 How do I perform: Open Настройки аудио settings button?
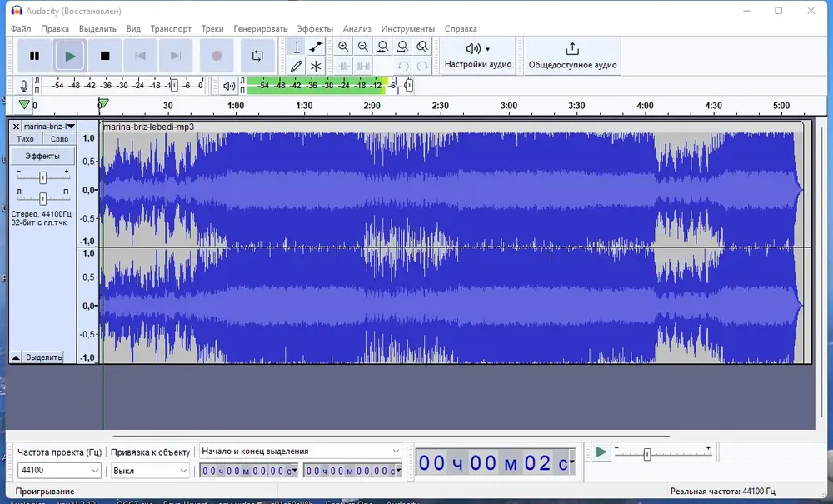click(477, 56)
